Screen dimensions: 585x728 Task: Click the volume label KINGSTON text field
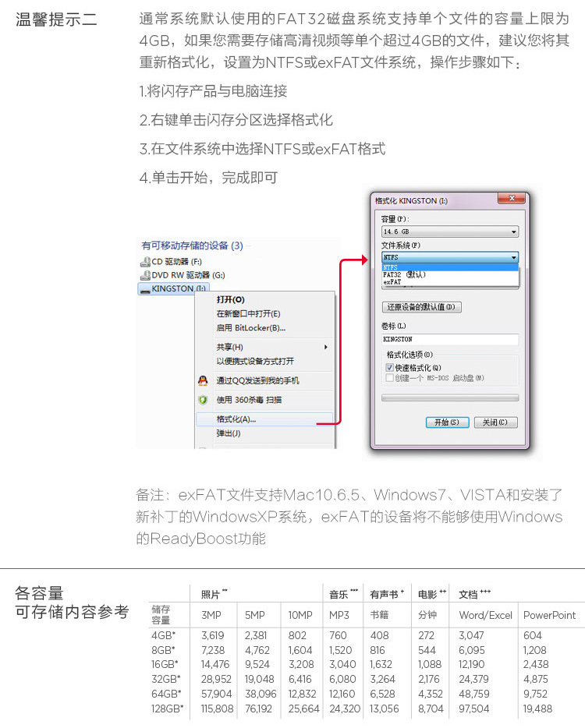(x=449, y=340)
